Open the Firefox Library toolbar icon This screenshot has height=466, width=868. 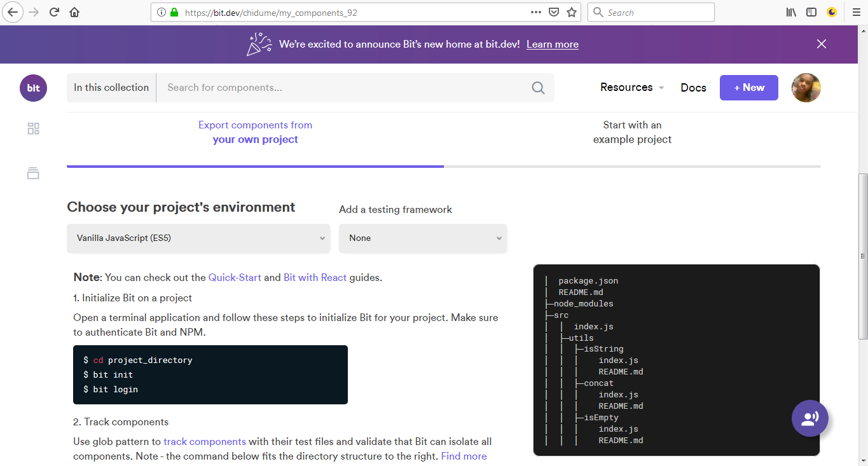click(790, 12)
